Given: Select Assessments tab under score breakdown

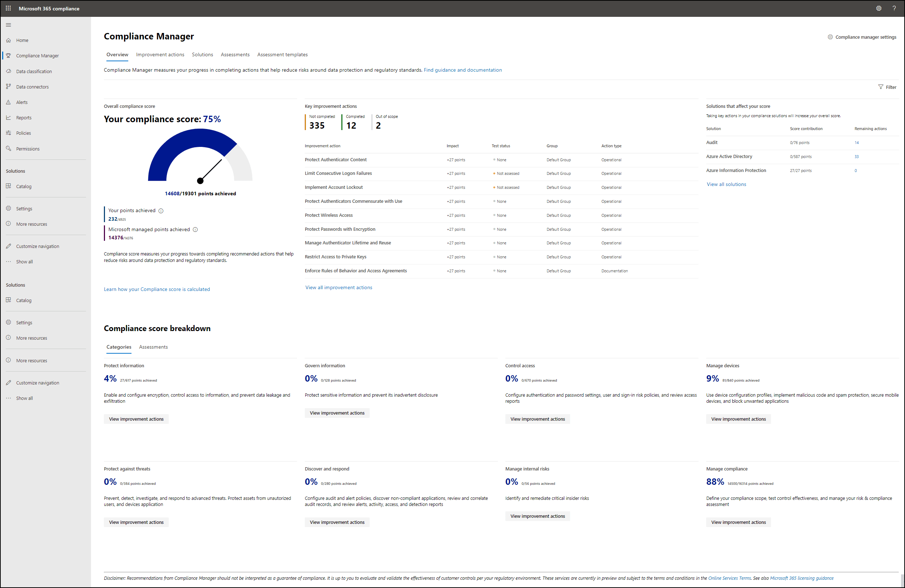Looking at the screenshot, I should pyautogui.click(x=153, y=347).
